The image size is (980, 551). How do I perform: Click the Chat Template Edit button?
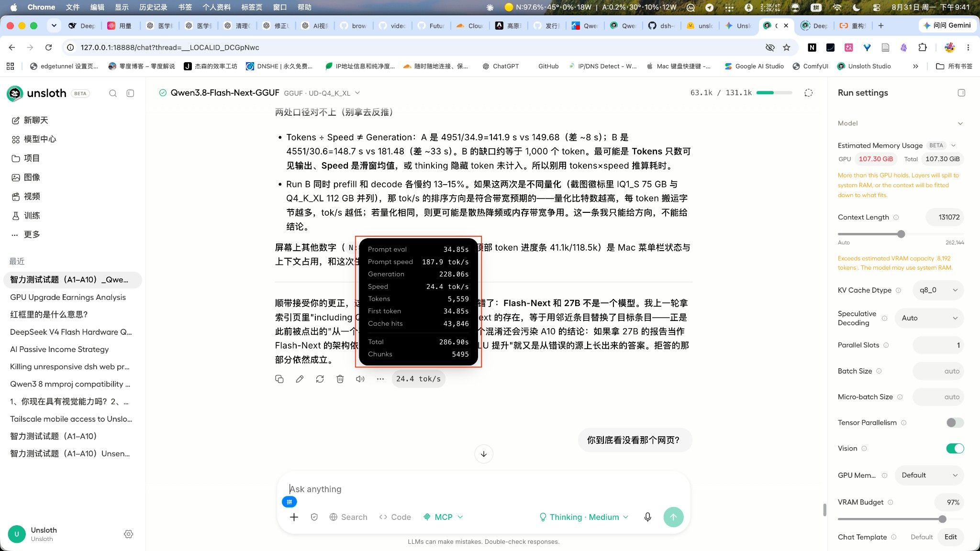click(x=950, y=537)
